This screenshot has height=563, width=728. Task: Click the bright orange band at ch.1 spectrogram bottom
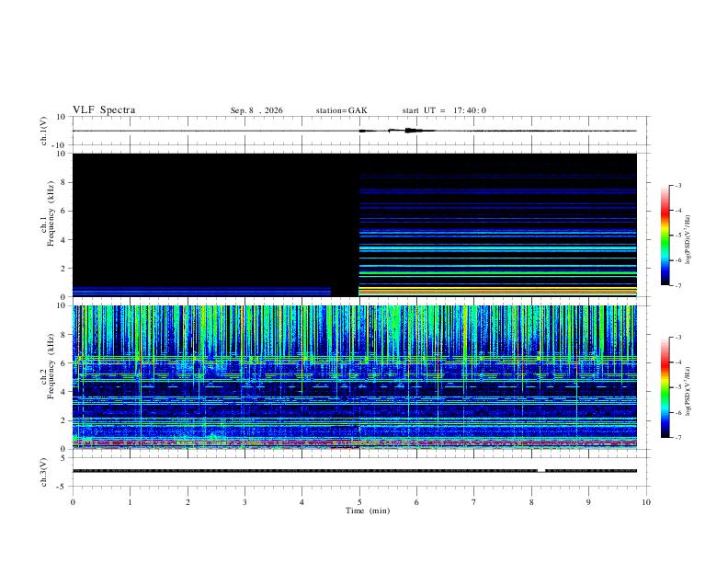coord(497,291)
